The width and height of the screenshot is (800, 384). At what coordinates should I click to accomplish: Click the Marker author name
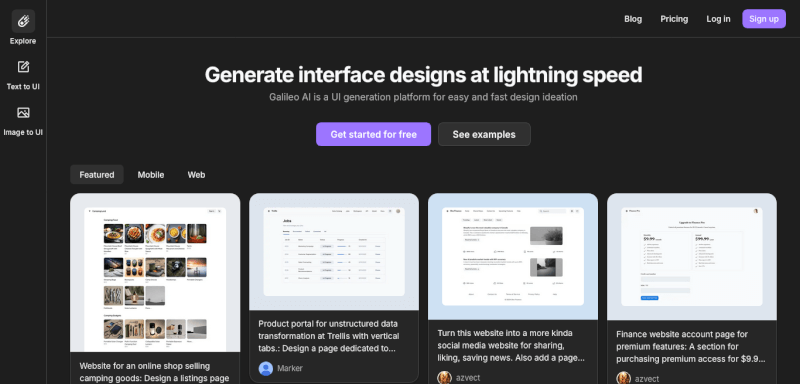coord(290,368)
